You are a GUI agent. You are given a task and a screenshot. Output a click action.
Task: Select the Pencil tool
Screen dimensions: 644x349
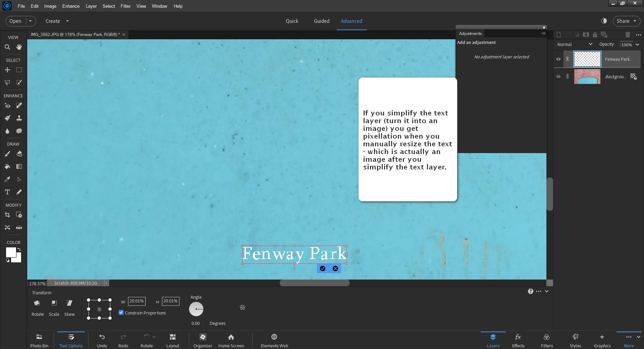coord(19,192)
